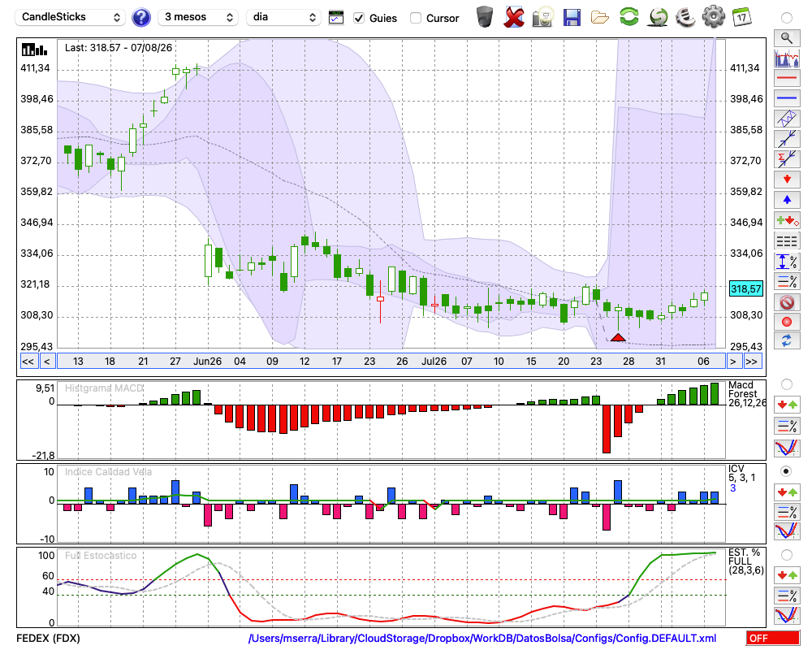Open the dia interval dropdown
The width and height of the screenshot is (812, 650).
click(x=283, y=17)
